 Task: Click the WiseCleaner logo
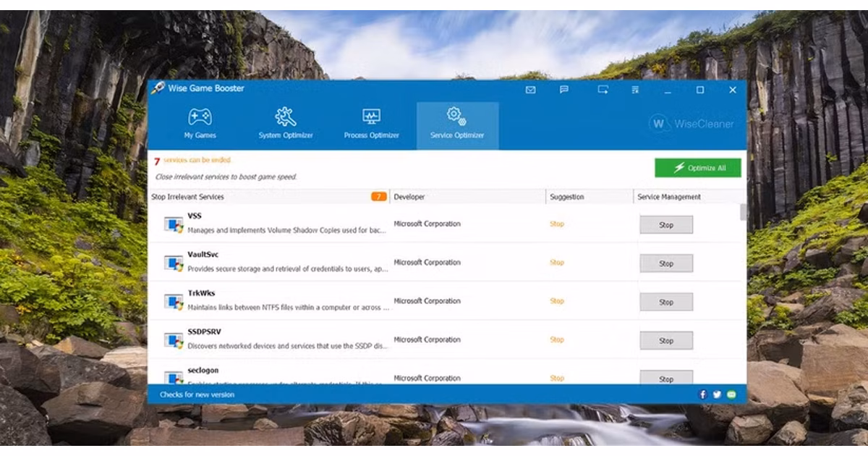692,124
